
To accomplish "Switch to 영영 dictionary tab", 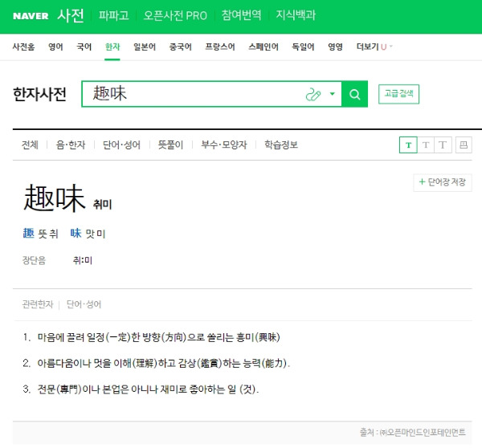I will point(335,47).
